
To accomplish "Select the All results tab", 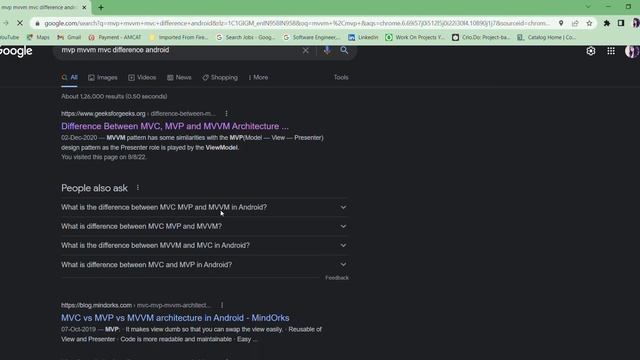I will 69,77.
